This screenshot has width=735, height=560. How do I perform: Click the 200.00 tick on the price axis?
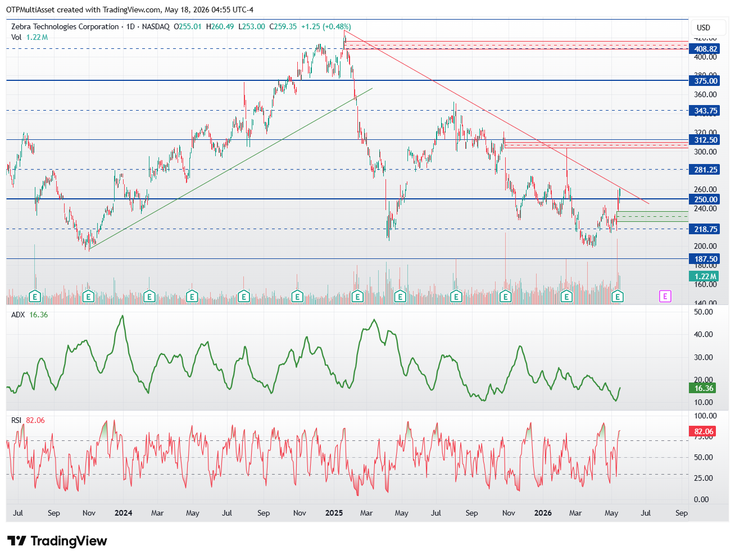tap(706, 246)
